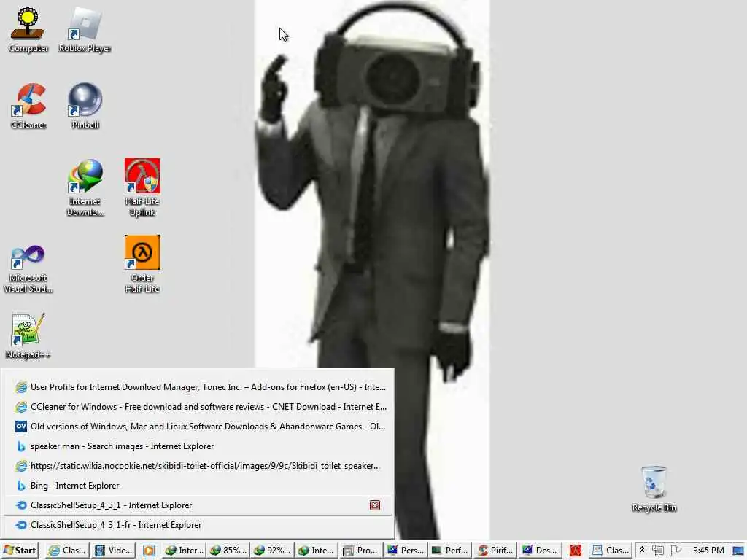The height and width of the screenshot is (560, 747).
Task: Launch Half-Life Uplink shortcut
Action: click(142, 187)
